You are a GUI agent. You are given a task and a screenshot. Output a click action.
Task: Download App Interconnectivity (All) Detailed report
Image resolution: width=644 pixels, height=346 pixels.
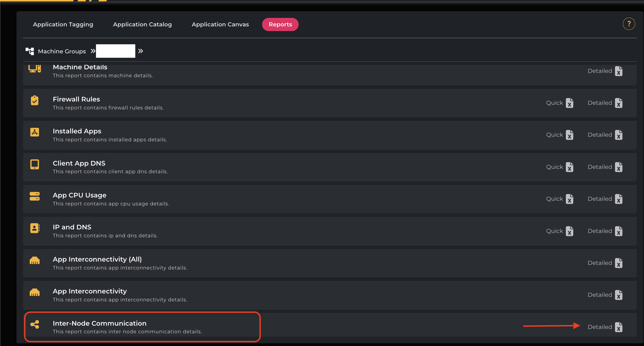[618, 263]
